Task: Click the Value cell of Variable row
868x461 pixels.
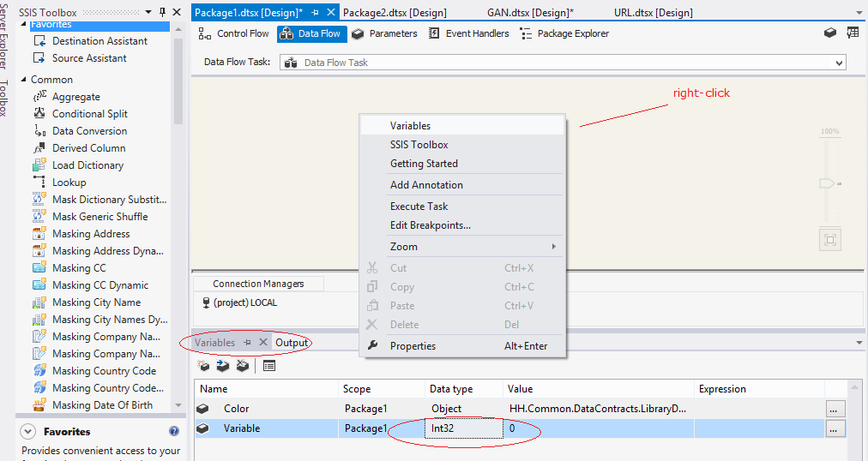Action: point(599,428)
